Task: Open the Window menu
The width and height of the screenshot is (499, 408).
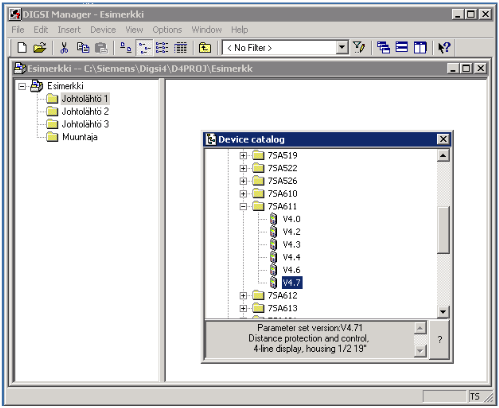Action: click(x=207, y=30)
